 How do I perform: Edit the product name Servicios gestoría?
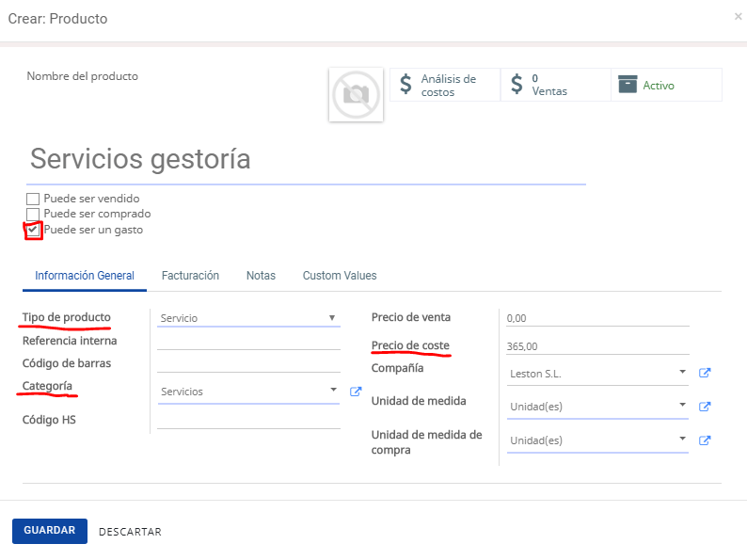pos(306,159)
